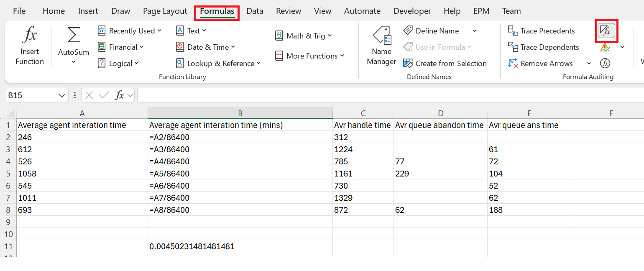The image size is (644, 271).
Task: Open the Name Box dropdown arrow
Action: [62, 95]
